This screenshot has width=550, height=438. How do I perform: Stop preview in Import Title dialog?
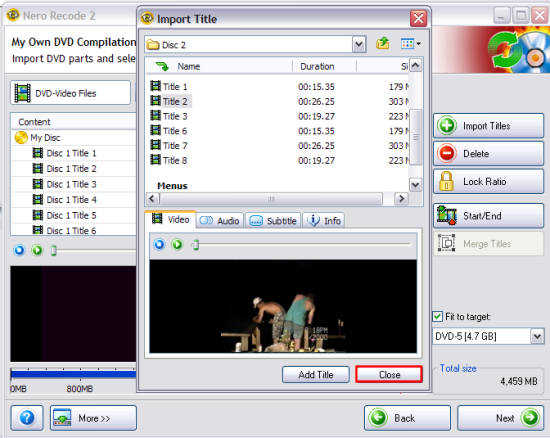[x=159, y=244]
